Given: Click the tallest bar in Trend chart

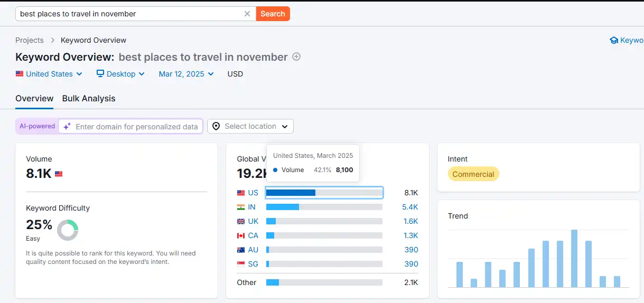Looking at the screenshot, I should pyautogui.click(x=574, y=259).
